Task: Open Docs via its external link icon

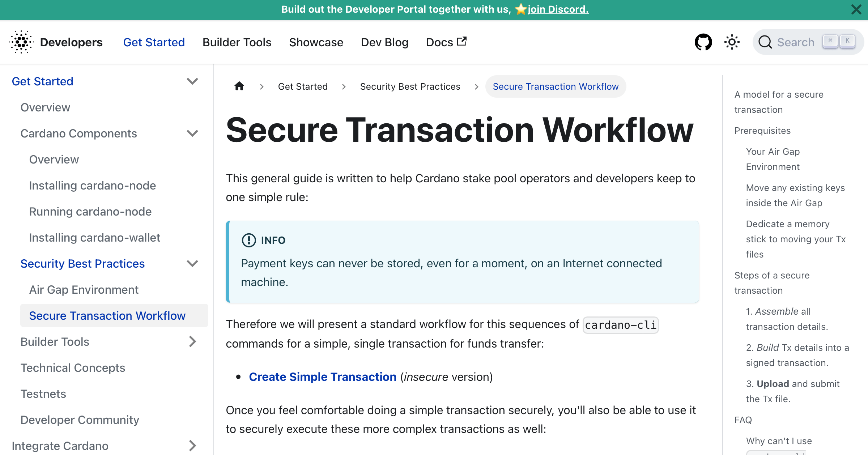Action: [x=461, y=41]
